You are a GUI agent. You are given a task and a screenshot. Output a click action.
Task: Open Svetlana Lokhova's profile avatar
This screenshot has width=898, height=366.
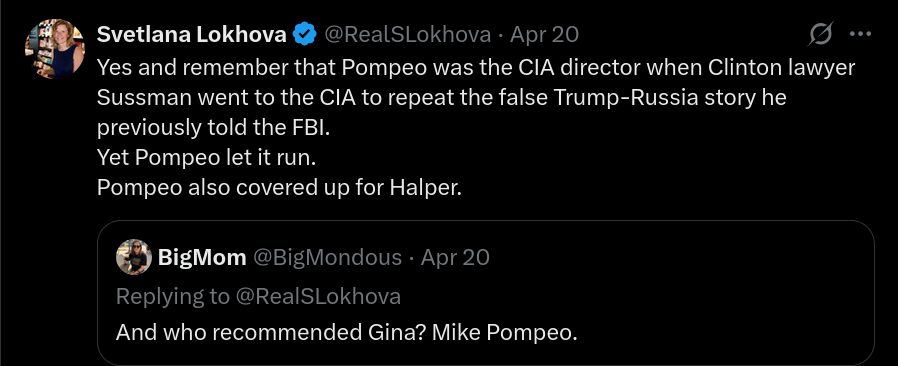pyautogui.click(x=55, y=49)
